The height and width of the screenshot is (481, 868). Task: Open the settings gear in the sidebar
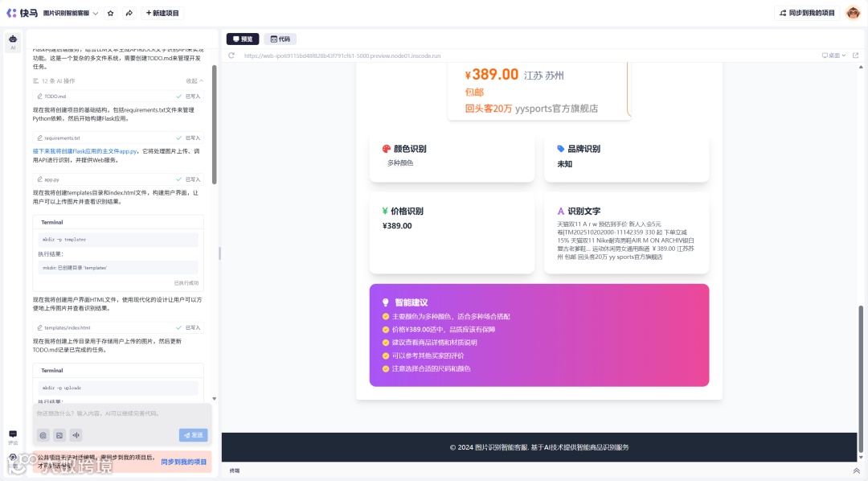[13, 458]
